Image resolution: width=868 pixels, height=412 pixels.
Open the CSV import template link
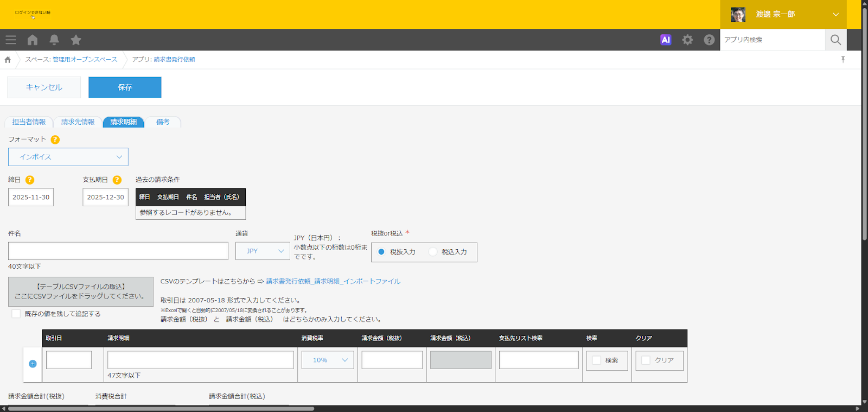(333, 281)
